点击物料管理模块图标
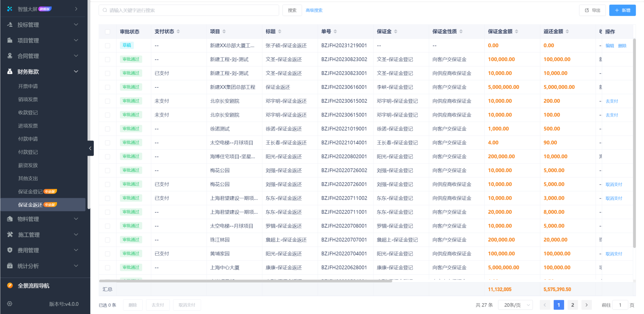This screenshot has width=644, height=314. click(9, 219)
